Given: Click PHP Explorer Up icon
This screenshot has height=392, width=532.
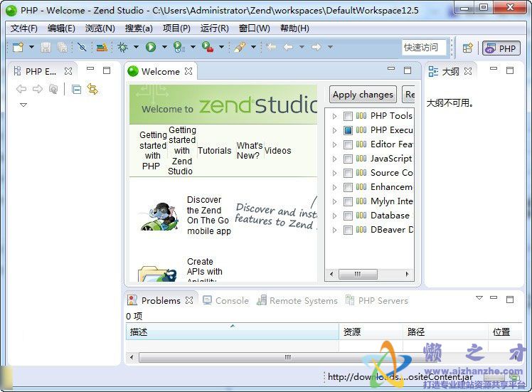Looking at the screenshot, I should 53,89.
